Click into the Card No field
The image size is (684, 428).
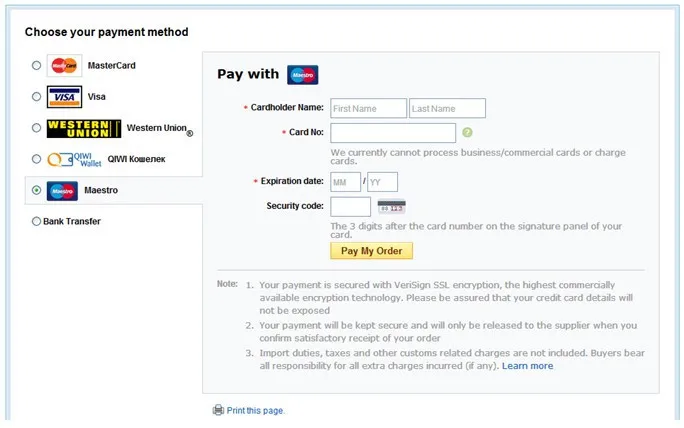point(393,133)
